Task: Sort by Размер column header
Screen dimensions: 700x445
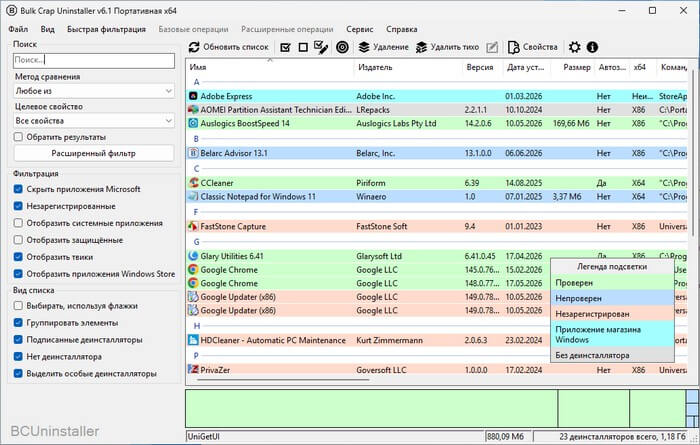Action: coord(572,67)
